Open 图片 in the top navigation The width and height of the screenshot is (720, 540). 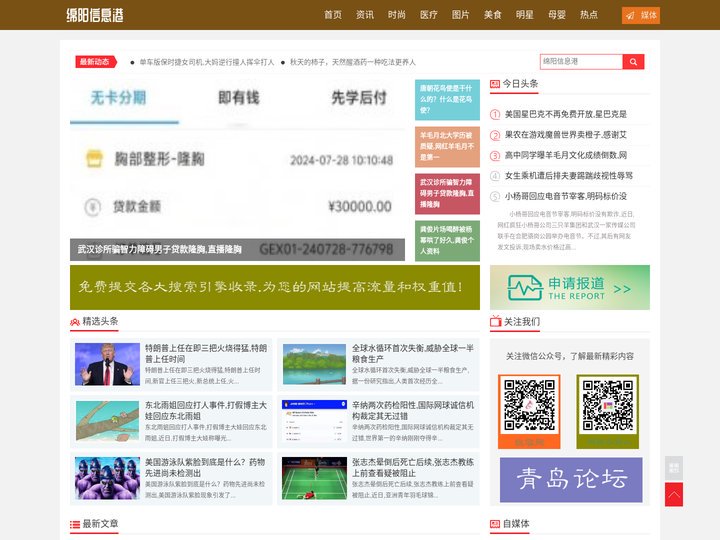pyautogui.click(x=461, y=15)
